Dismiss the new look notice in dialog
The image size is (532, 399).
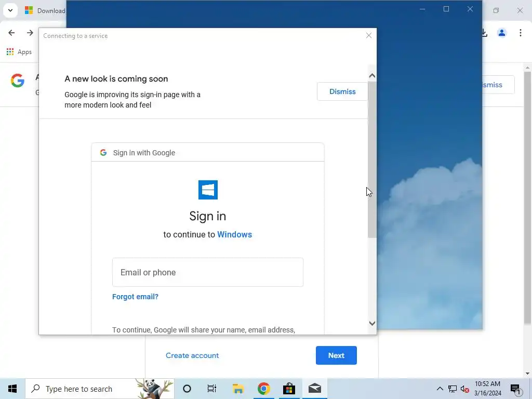click(x=342, y=91)
